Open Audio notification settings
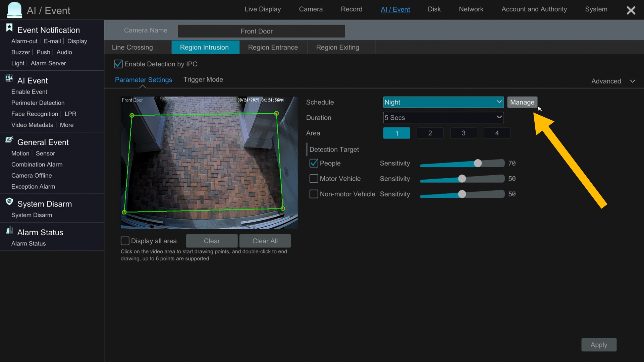The height and width of the screenshot is (362, 644). click(x=64, y=52)
